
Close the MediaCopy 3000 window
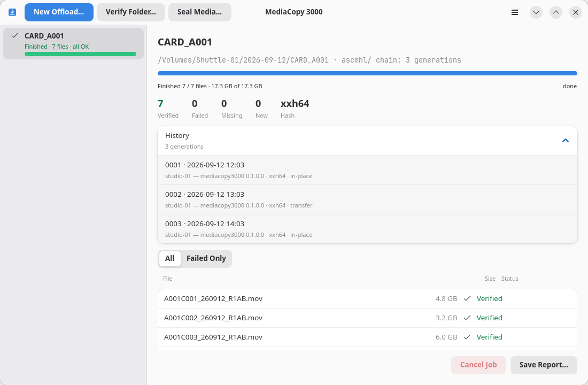click(x=576, y=12)
